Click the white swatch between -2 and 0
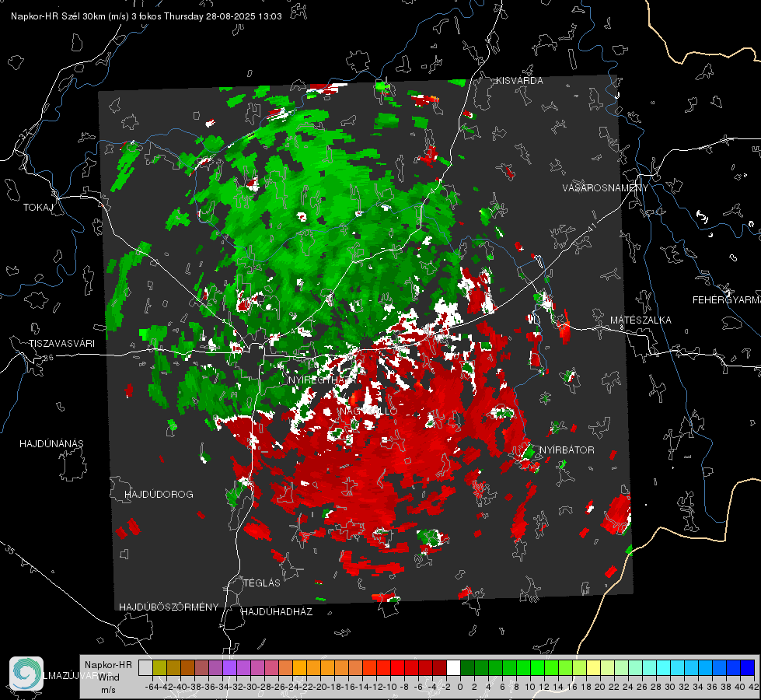The width and height of the screenshot is (761, 700). tap(453, 667)
